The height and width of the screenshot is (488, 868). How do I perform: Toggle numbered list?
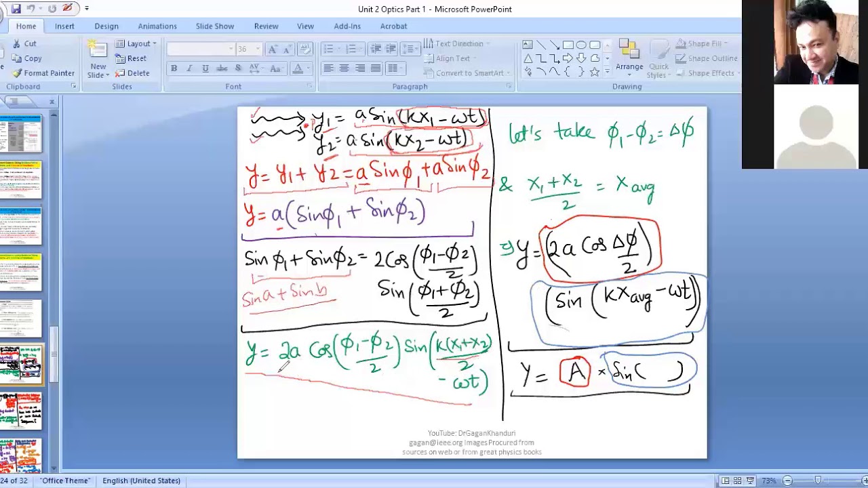351,49
